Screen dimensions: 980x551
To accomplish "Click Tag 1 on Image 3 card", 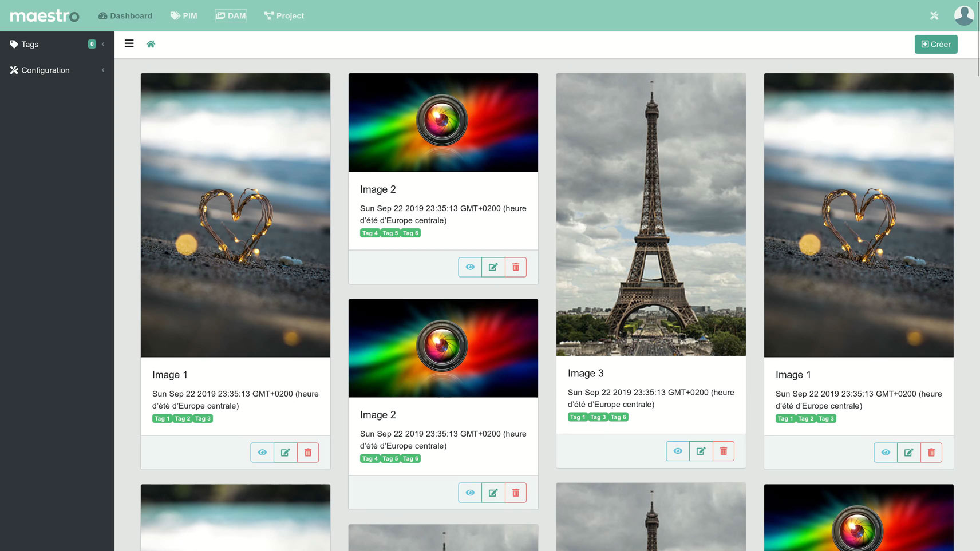I will [578, 417].
